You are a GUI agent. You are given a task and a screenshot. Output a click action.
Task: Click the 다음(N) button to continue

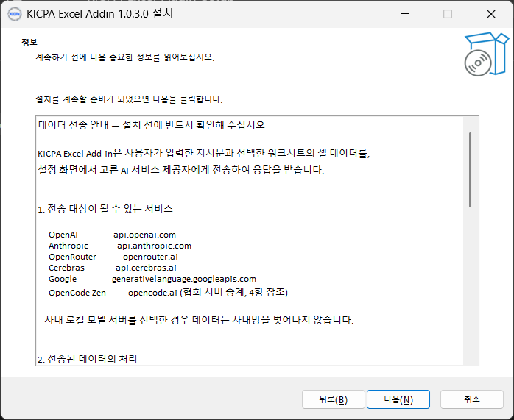(398, 399)
